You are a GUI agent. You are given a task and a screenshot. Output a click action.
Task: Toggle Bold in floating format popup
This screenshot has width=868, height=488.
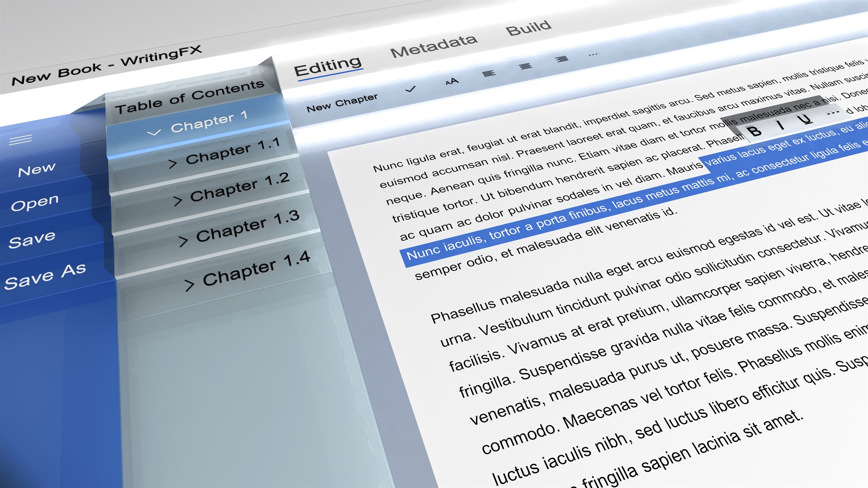pyautogui.click(x=754, y=131)
